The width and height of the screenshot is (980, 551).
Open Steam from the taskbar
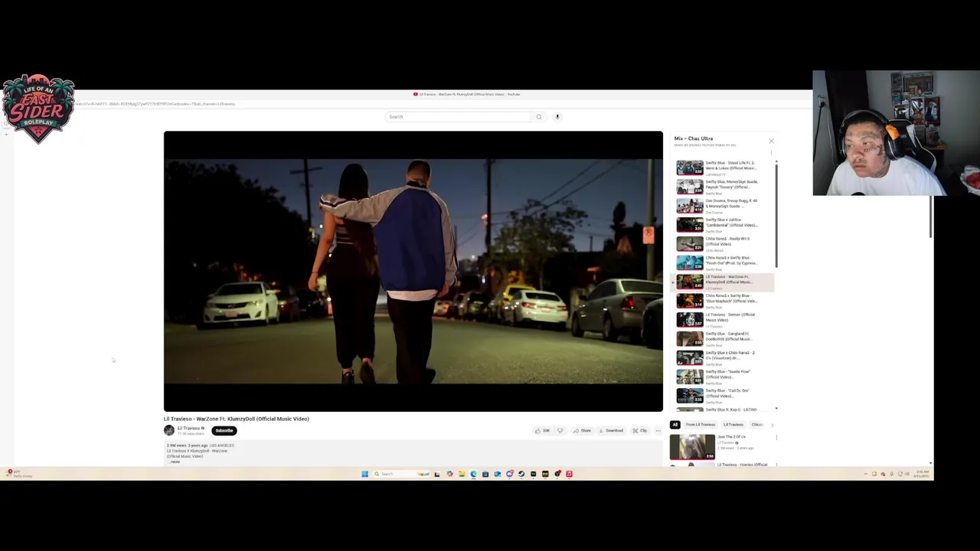tap(521, 474)
